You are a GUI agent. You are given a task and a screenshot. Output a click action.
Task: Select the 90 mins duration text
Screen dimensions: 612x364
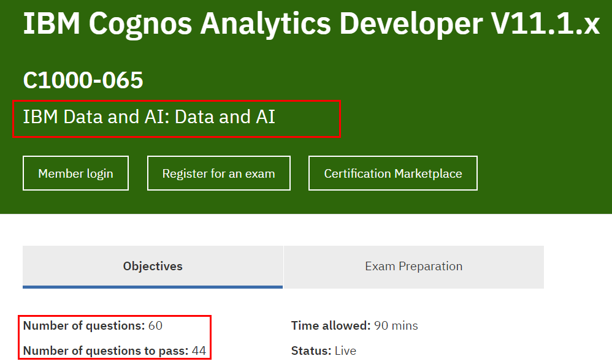click(x=396, y=325)
